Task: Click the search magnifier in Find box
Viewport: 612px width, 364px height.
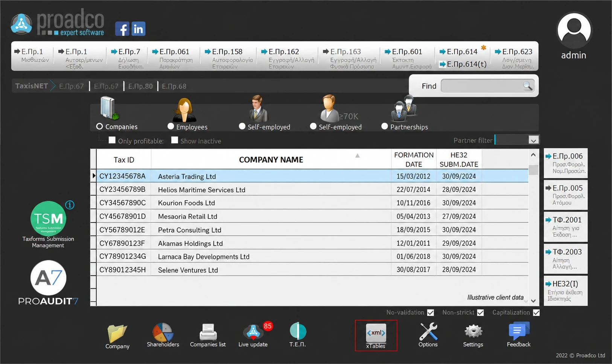Action: tap(528, 86)
